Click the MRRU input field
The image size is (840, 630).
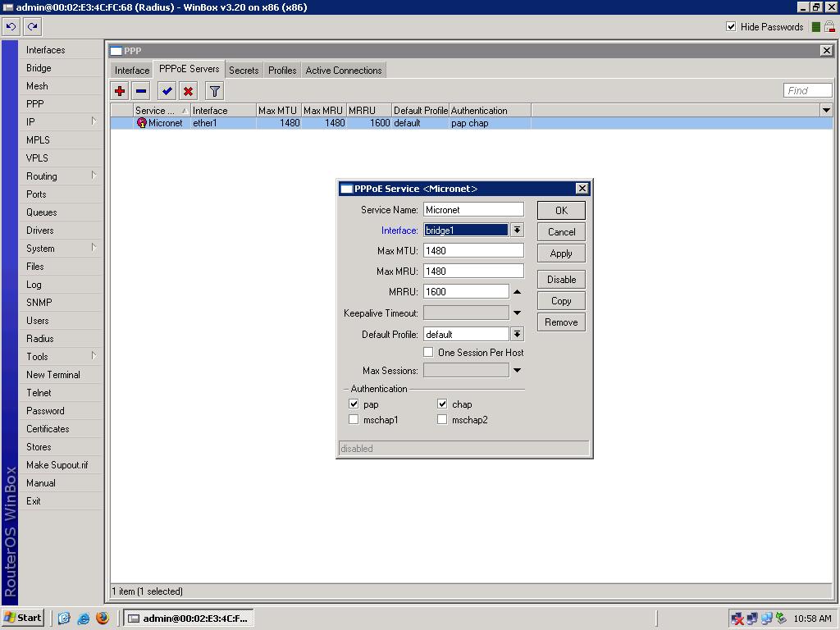click(466, 291)
